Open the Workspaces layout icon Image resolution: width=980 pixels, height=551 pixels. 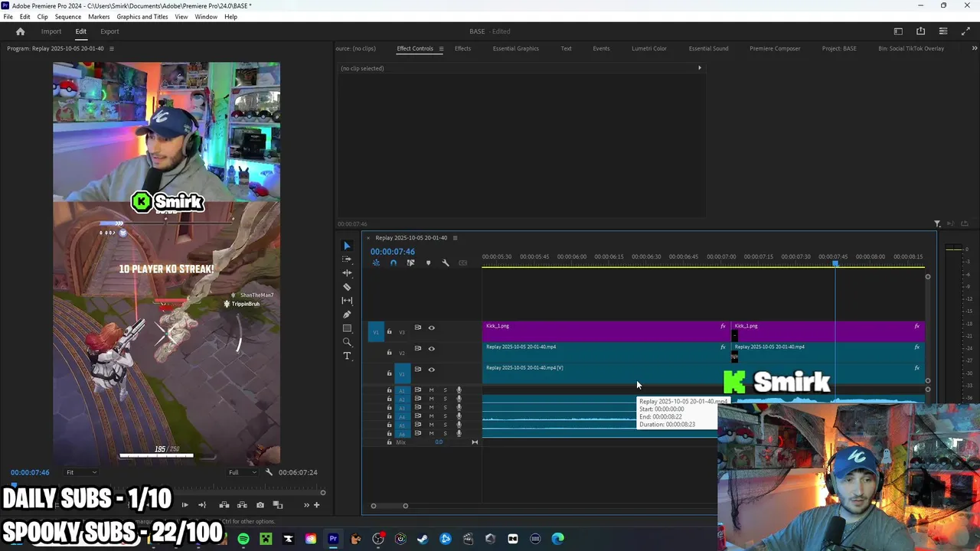(x=898, y=31)
